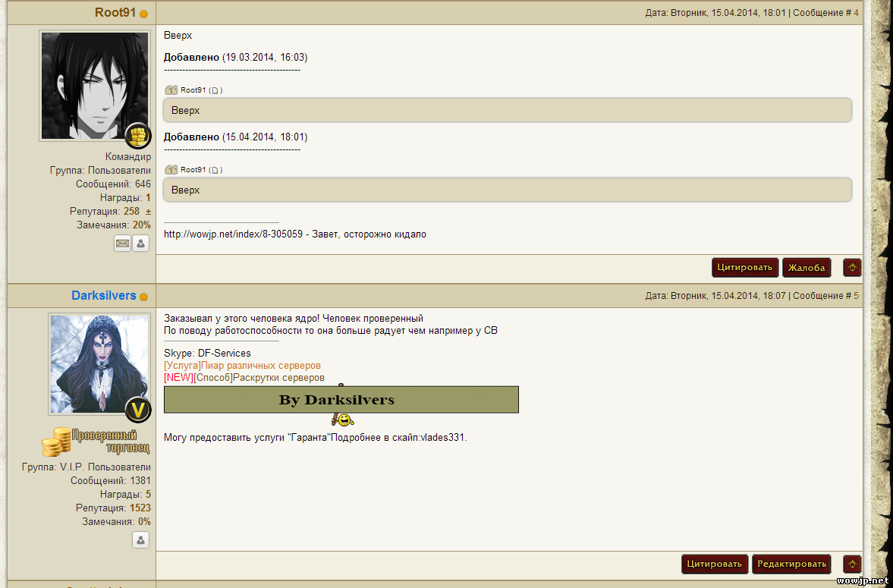
Task: Open Root91's profile via person icon
Action: click(141, 244)
